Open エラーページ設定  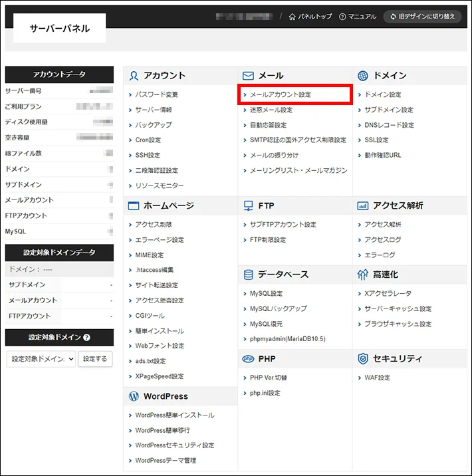pos(160,240)
